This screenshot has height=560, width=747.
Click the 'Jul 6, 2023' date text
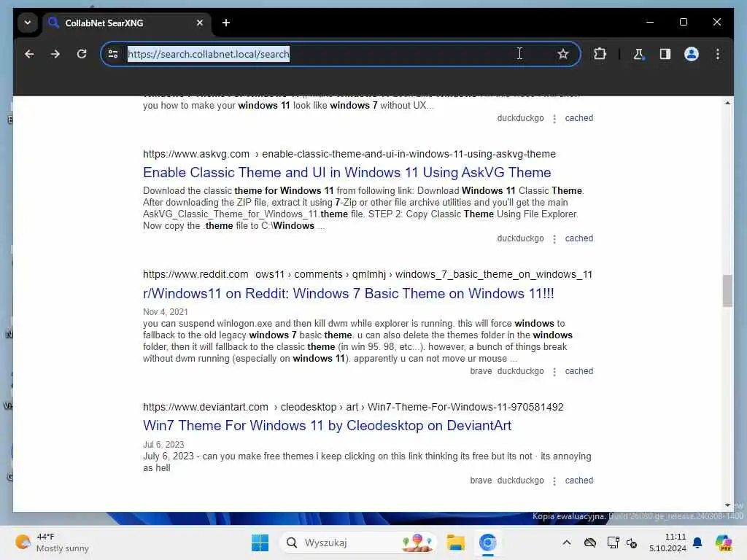coord(163,445)
